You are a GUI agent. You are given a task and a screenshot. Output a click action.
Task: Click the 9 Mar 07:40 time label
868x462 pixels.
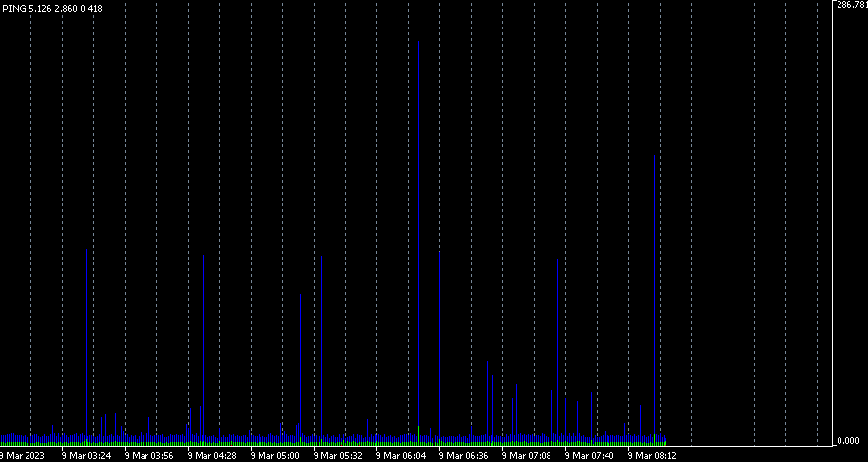click(589, 456)
